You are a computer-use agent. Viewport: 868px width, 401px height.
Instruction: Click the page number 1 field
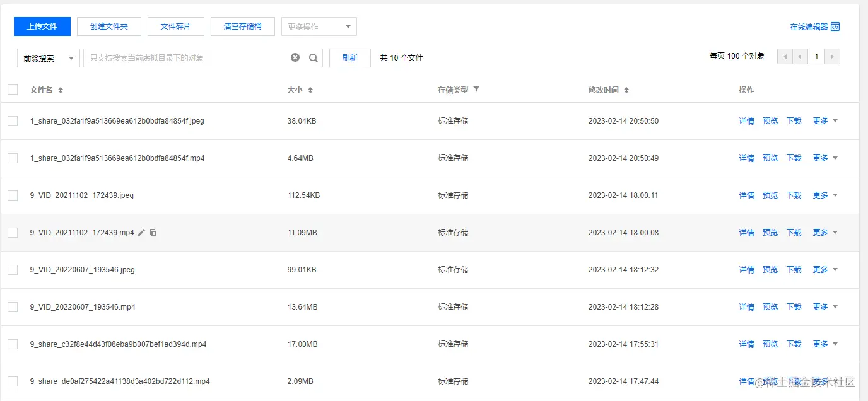(x=816, y=57)
